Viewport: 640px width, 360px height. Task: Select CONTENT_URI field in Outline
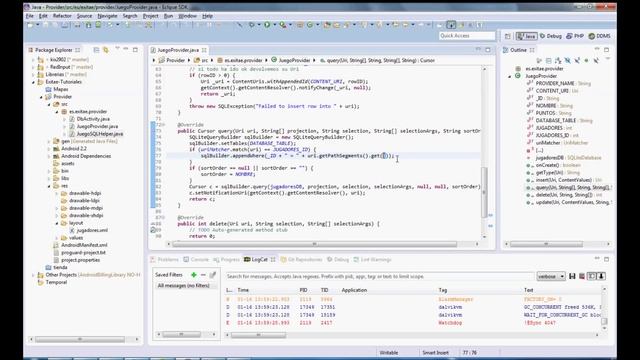click(x=553, y=91)
